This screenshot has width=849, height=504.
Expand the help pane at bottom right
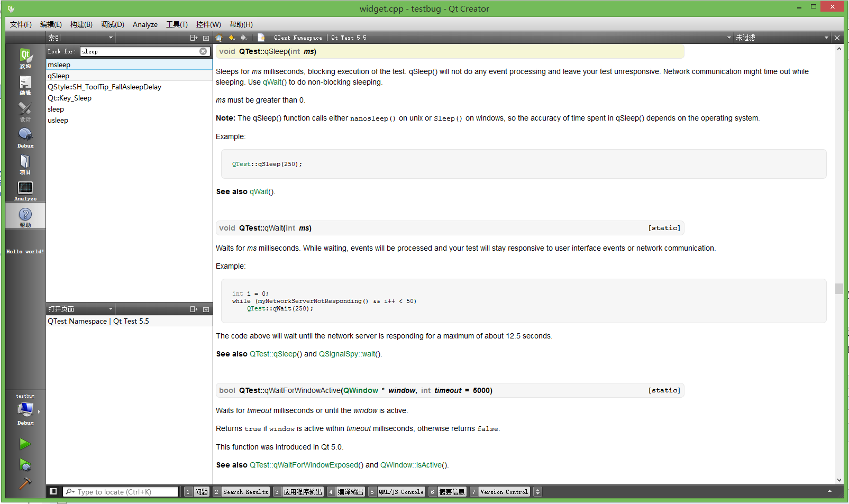point(829,491)
